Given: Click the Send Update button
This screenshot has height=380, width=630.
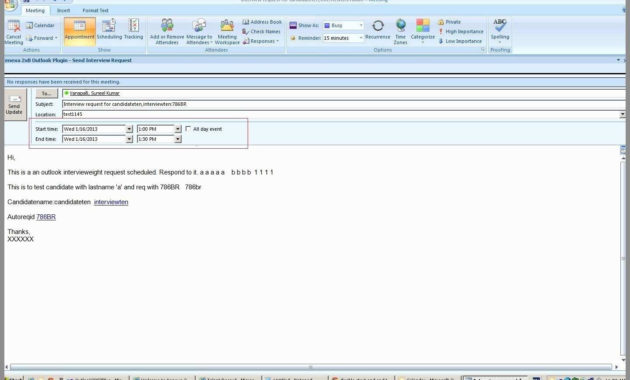Looking at the screenshot, I should click(x=14, y=104).
